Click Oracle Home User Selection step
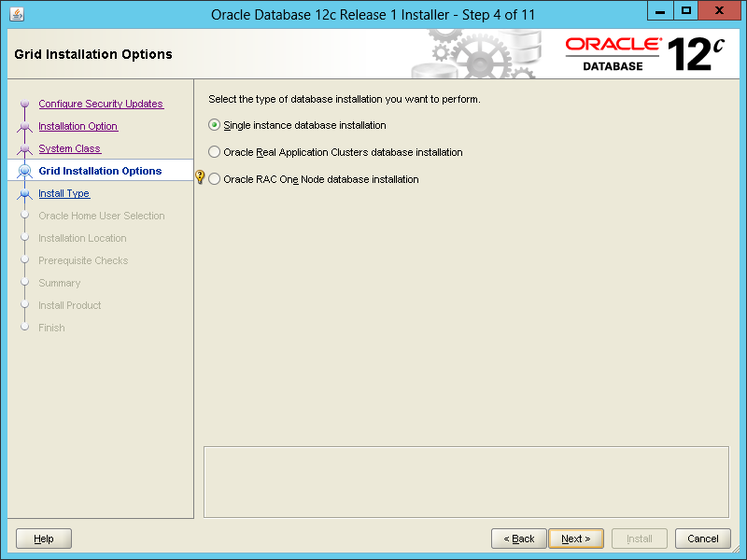Image resolution: width=747 pixels, height=560 pixels. (102, 216)
